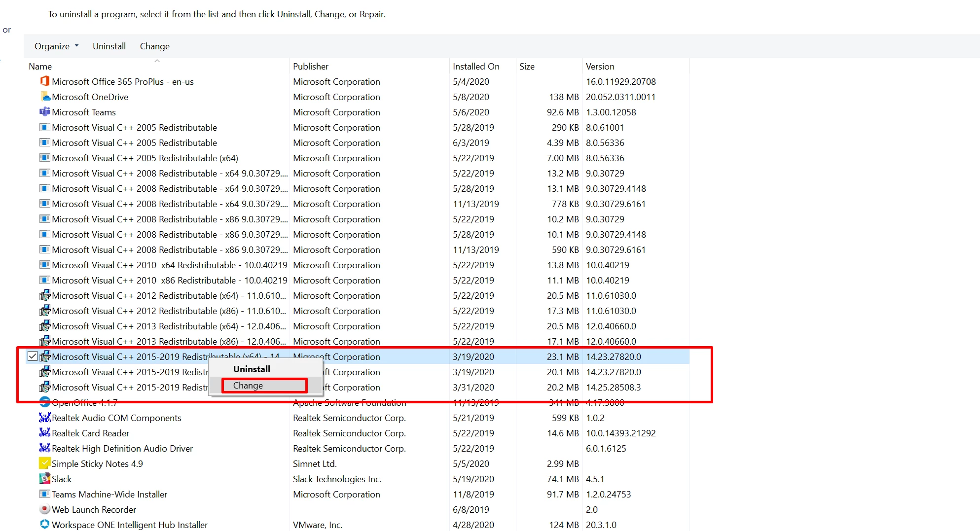The width and height of the screenshot is (980, 531).
Task: Click the Microsoft Teams icon
Action: pyautogui.click(x=44, y=111)
